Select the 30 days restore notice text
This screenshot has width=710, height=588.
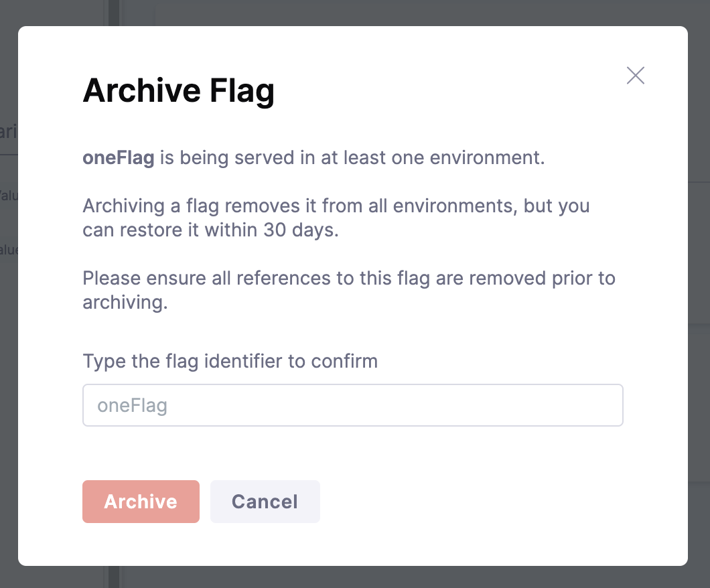[x=335, y=218]
